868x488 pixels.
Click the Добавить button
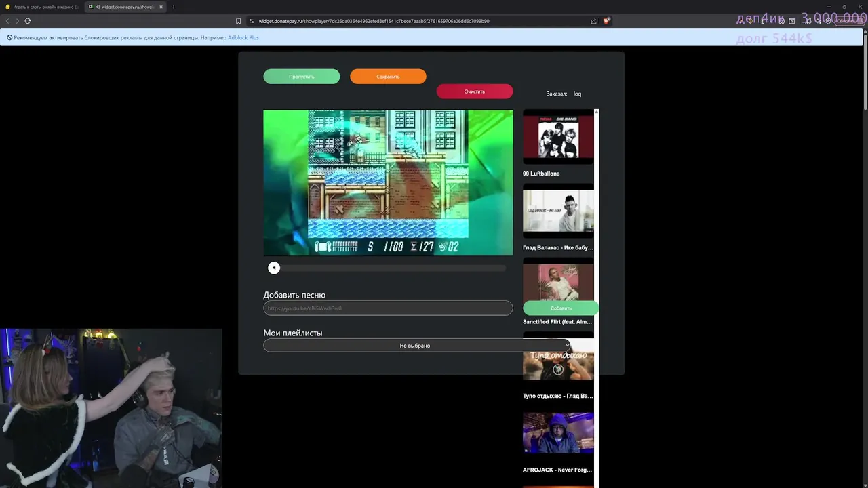[x=561, y=308]
